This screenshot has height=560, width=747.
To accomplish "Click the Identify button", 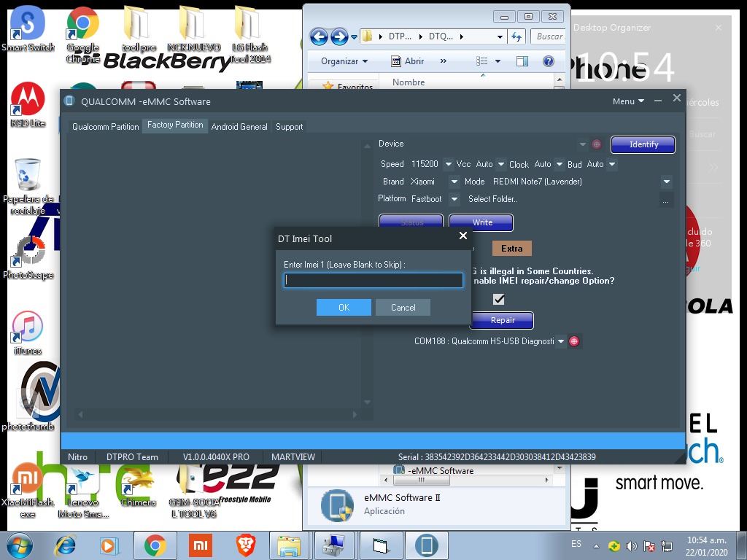I will [x=643, y=144].
